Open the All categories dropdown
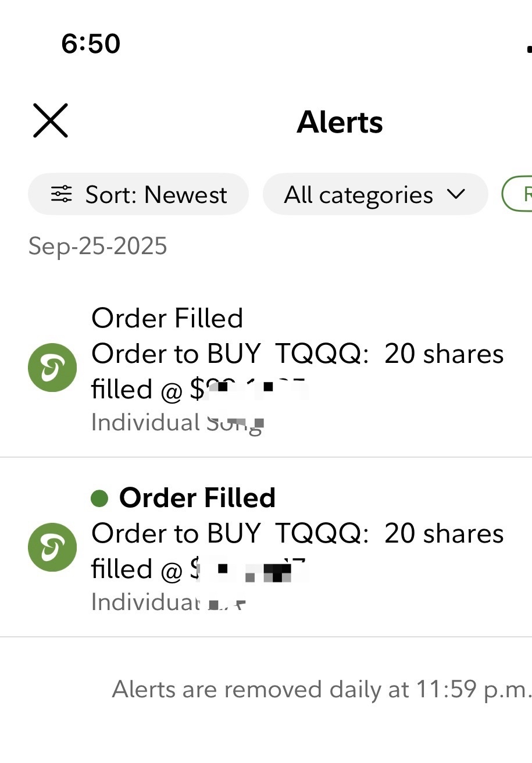532x763 pixels. (358, 194)
